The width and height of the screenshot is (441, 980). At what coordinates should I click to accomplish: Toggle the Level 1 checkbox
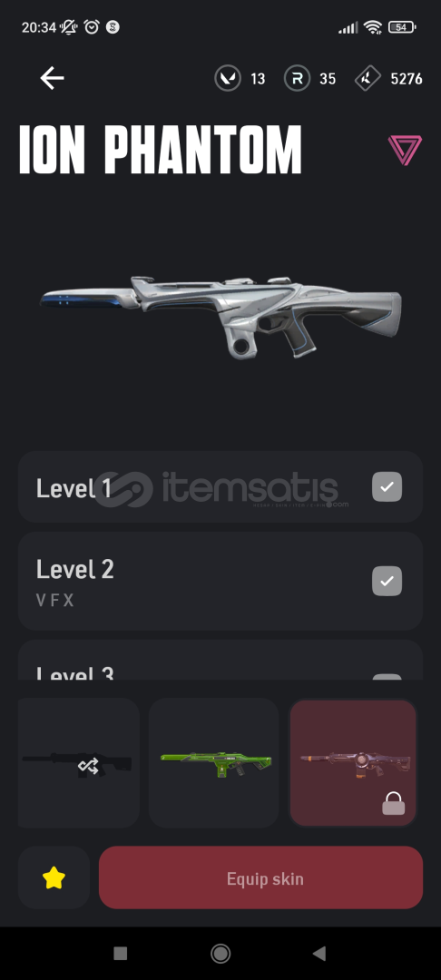(387, 487)
